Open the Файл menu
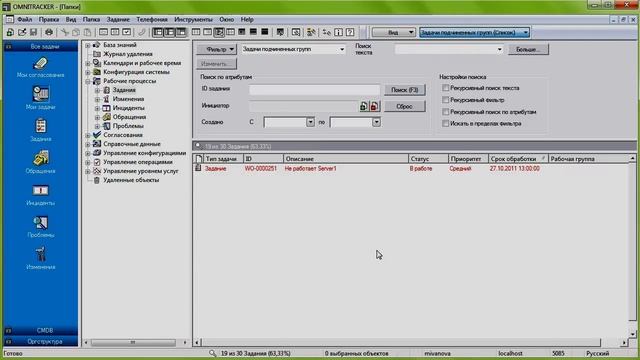 coord(24,19)
